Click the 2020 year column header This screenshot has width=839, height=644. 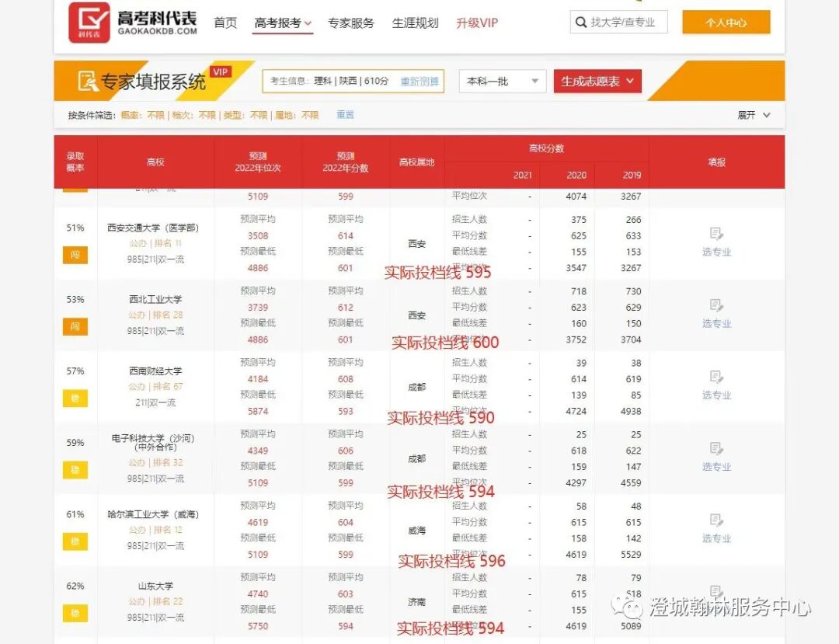point(576,175)
